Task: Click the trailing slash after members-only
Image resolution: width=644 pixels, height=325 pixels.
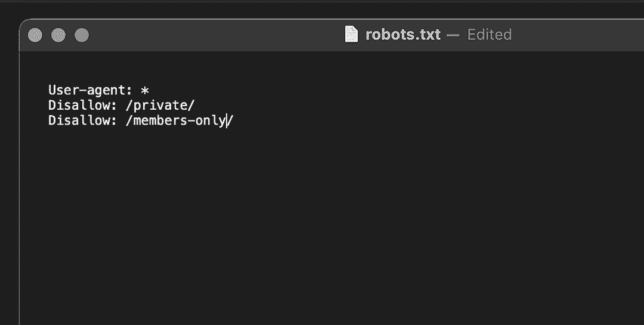Action: 231,121
